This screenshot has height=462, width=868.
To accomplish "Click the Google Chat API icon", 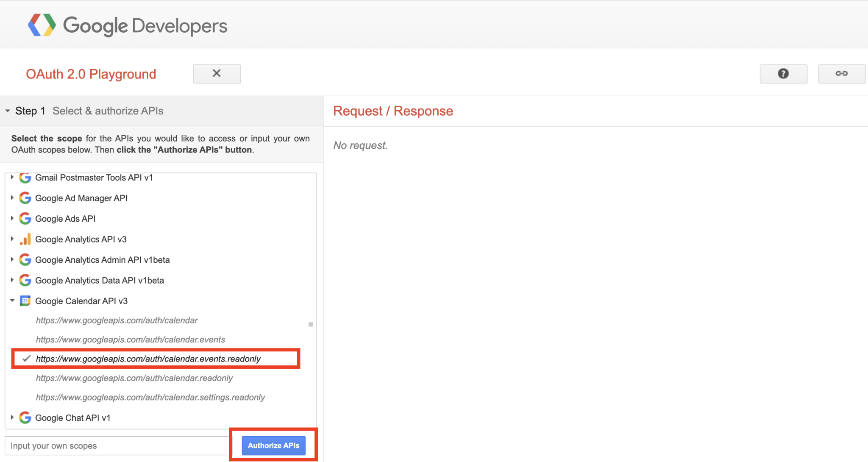I will pos(25,418).
